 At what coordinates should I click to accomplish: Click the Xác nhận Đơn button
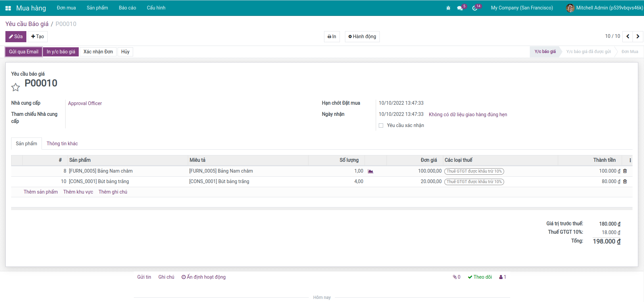pos(98,52)
